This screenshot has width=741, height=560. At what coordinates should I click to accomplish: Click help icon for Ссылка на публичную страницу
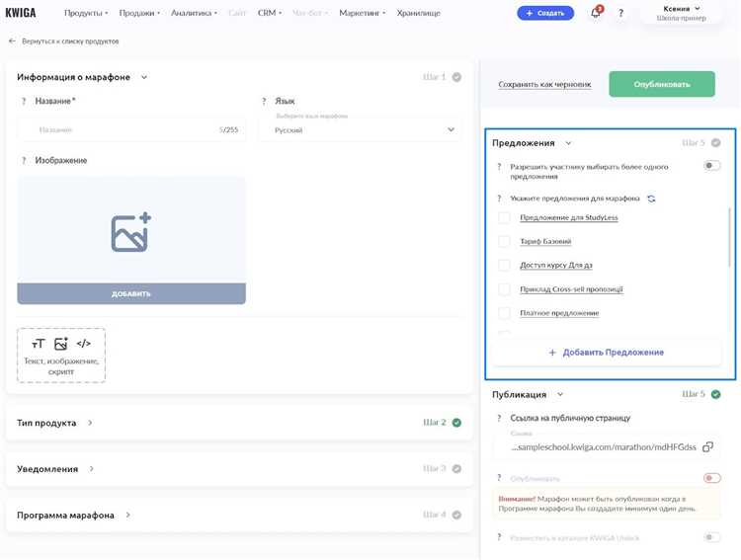[x=499, y=418]
